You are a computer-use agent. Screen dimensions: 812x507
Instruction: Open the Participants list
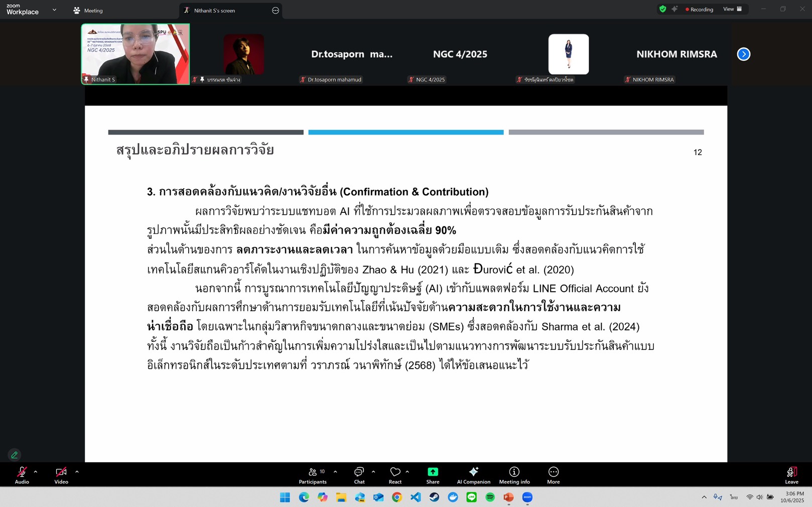pyautogui.click(x=313, y=475)
